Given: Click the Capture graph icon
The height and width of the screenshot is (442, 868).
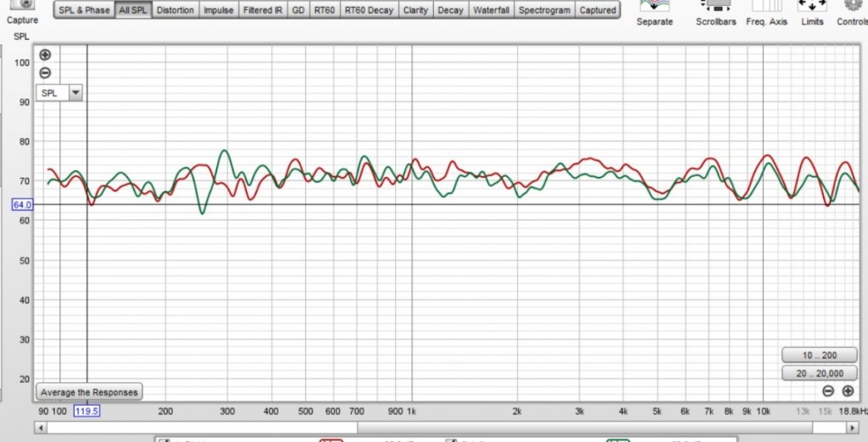Looking at the screenshot, I should tap(22, 4).
